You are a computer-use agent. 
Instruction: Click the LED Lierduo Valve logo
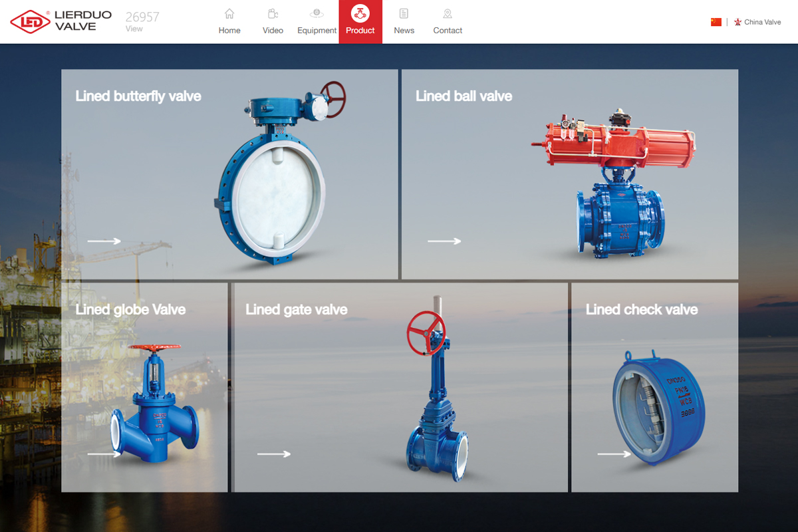[x=61, y=21]
